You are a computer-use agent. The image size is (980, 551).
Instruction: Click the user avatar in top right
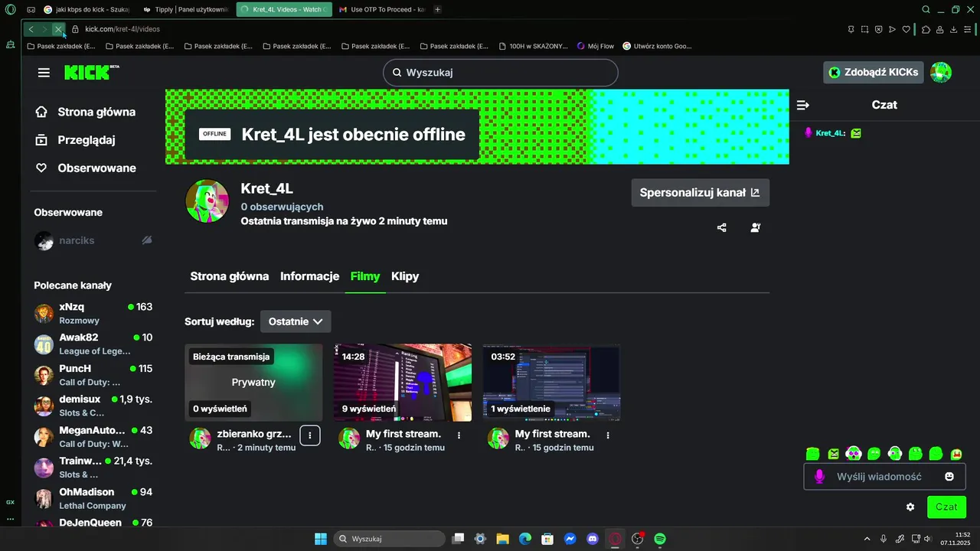[941, 73]
